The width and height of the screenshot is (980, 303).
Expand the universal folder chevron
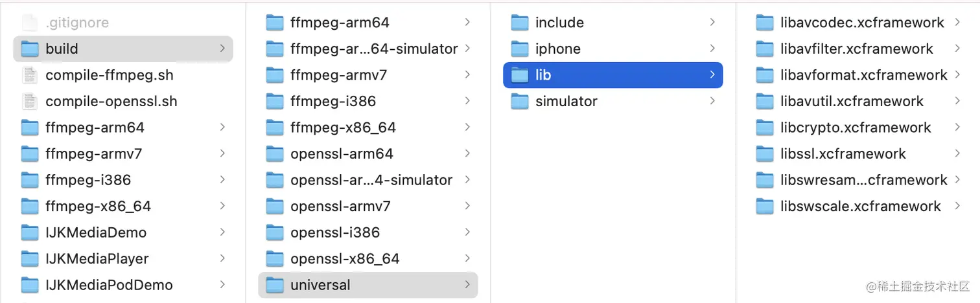click(x=467, y=285)
